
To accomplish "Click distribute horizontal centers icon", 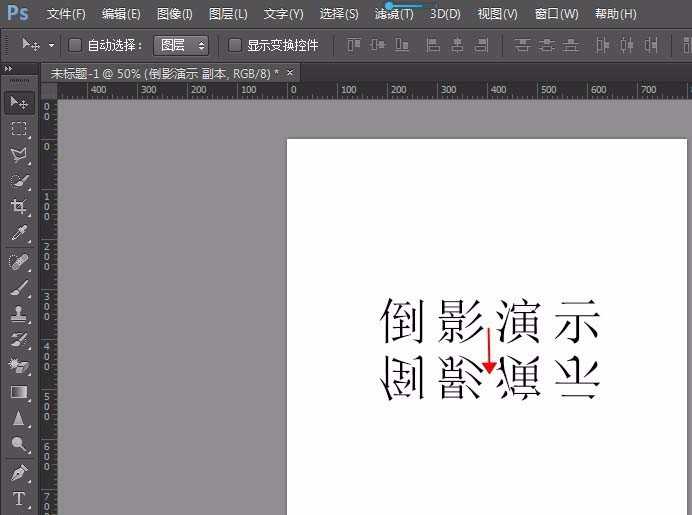I will [x=627, y=45].
